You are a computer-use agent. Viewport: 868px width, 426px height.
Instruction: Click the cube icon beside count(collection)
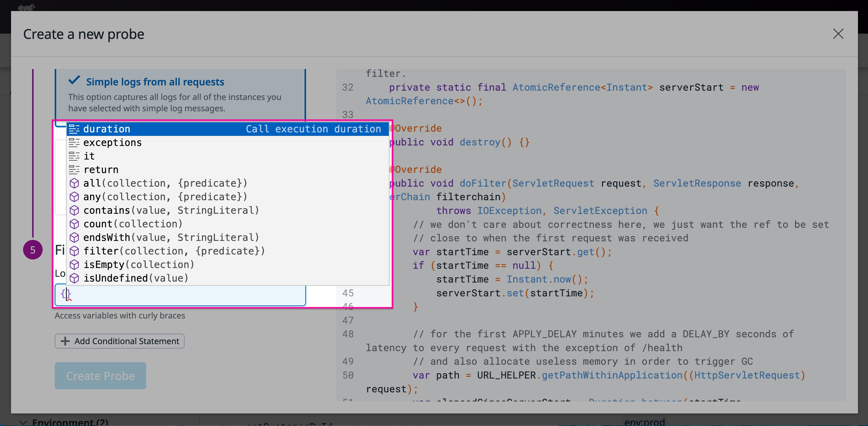tap(74, 224)
